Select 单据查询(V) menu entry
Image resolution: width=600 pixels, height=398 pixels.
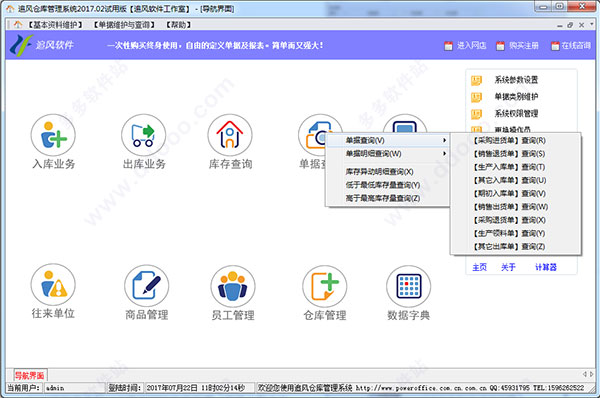pyautogui.click(x=387, y=140)
